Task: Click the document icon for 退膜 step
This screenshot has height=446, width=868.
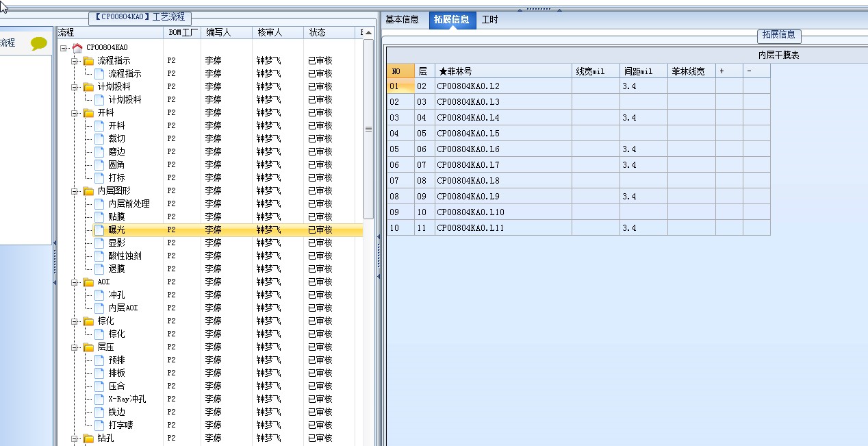Action: coord(99,269)
